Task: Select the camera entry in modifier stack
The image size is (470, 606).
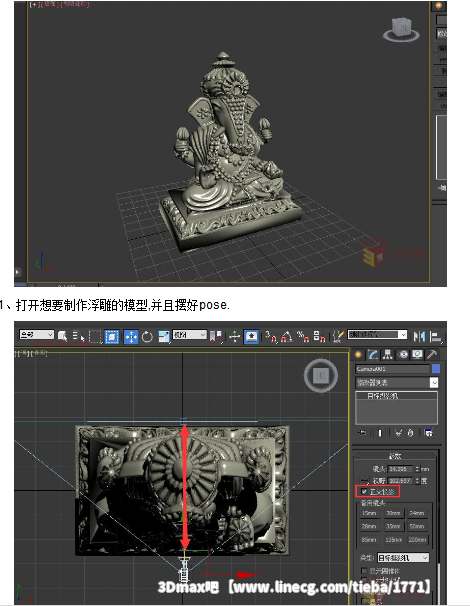Action: click(396, 396)
